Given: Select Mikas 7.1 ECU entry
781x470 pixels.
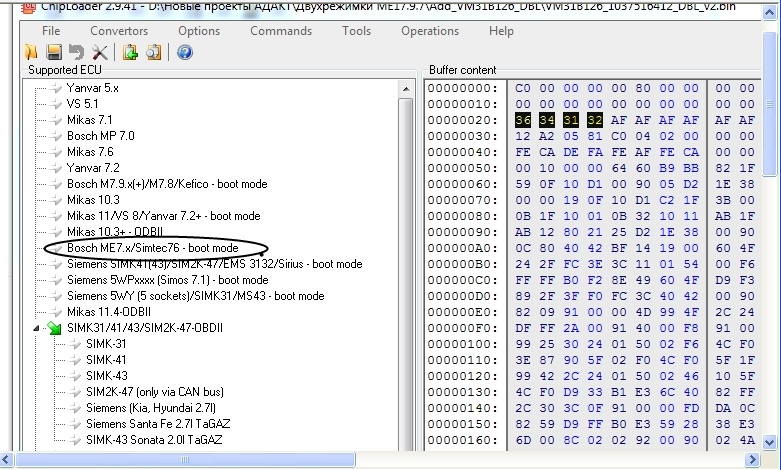Looking at the screenshot, I should 90,120.
